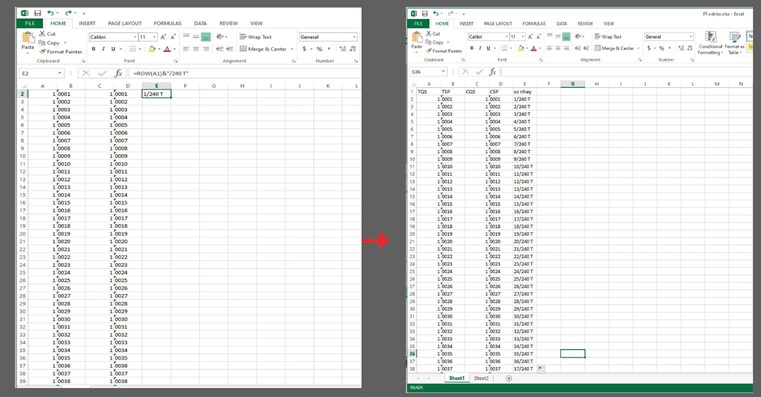Open FILE tab in left Excel window
This screenshot has height=397, width=761.
pos(30,23)
